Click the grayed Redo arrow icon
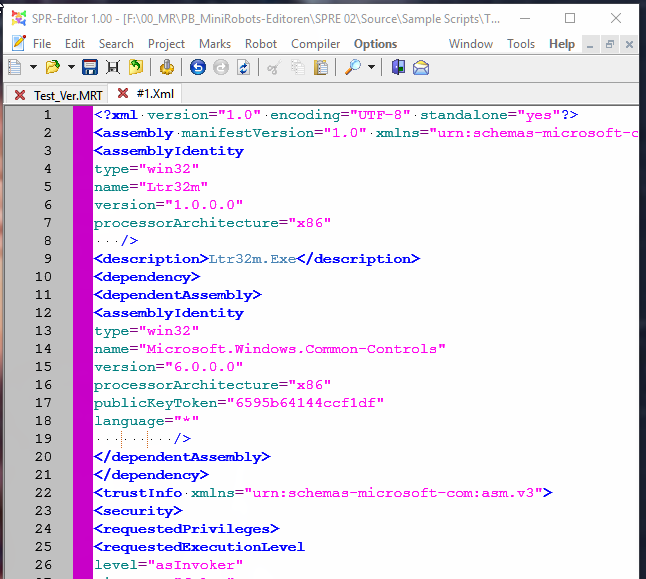The height and width of the screenshot is (579, 646). point(220,67)
